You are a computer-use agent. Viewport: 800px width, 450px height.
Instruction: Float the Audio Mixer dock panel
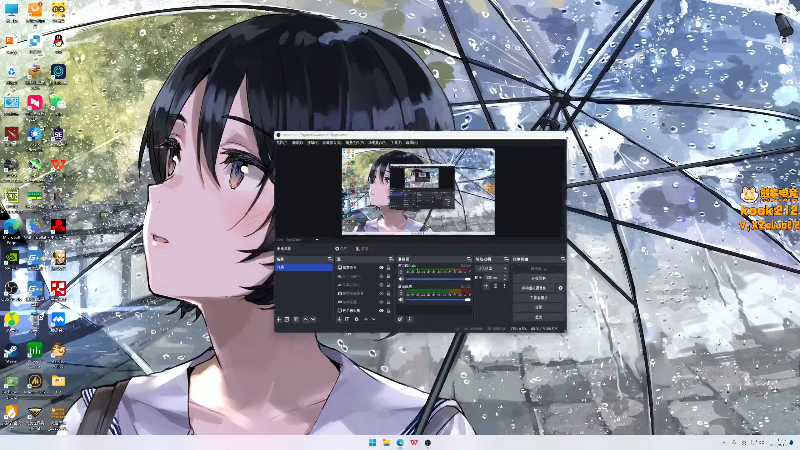coord(469,259)
